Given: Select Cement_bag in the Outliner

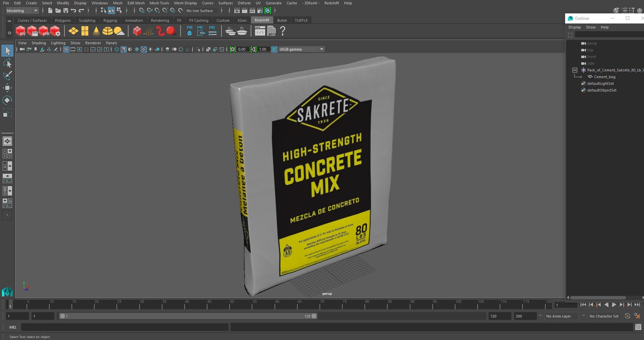Looking at the screenshot, I should coord(604,77).
